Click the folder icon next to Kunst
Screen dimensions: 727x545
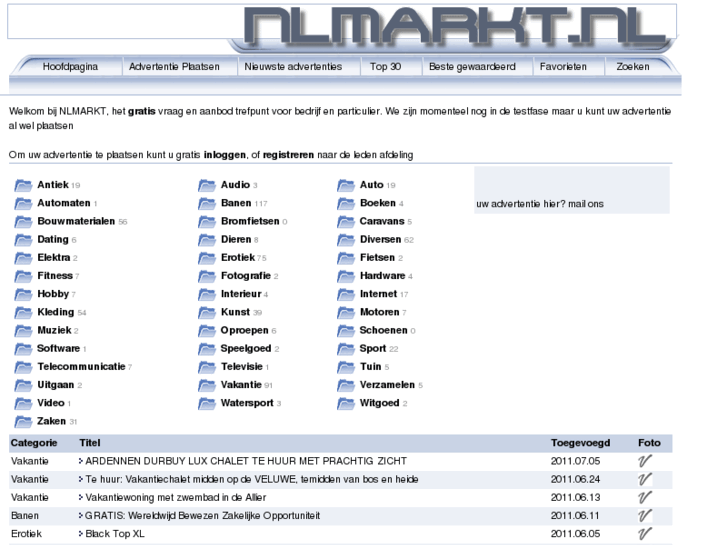pyautogui.click(x=207, y=312)
